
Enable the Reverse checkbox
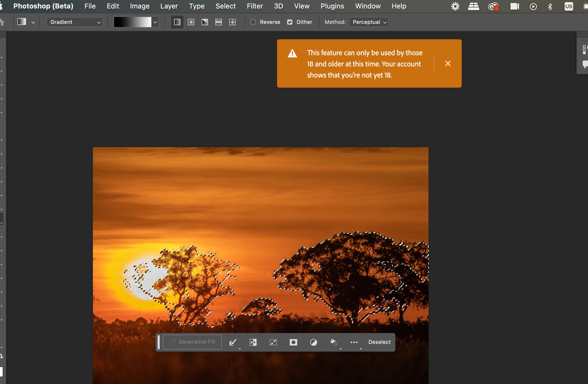point(253,22)
